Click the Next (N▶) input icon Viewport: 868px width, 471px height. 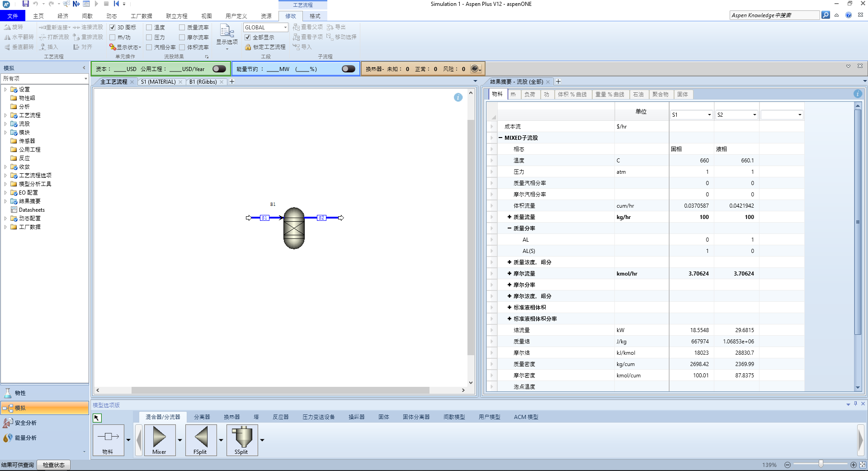(x=76, y=4)
